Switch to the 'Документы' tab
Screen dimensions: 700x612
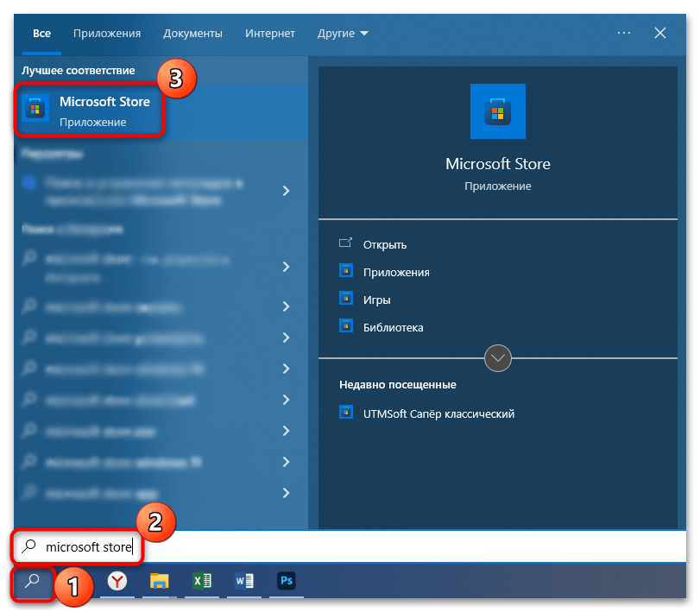192,33
